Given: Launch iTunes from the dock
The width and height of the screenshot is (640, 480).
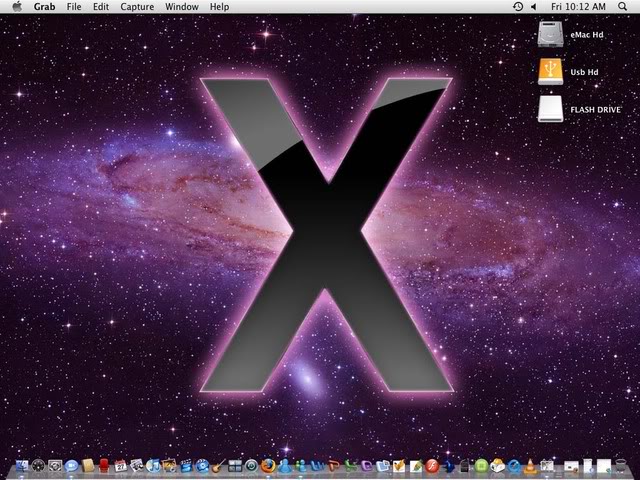Looking at the screenshot, I should [153, 466].
